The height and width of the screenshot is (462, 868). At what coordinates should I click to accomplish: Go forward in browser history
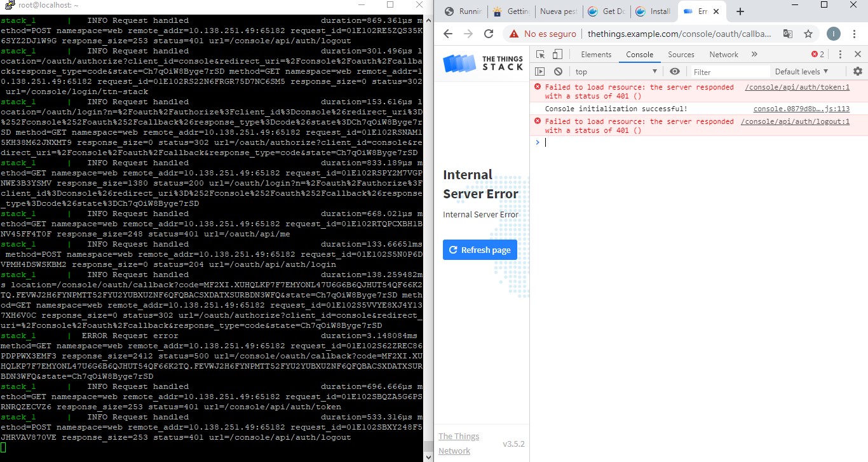pos(468,34)
